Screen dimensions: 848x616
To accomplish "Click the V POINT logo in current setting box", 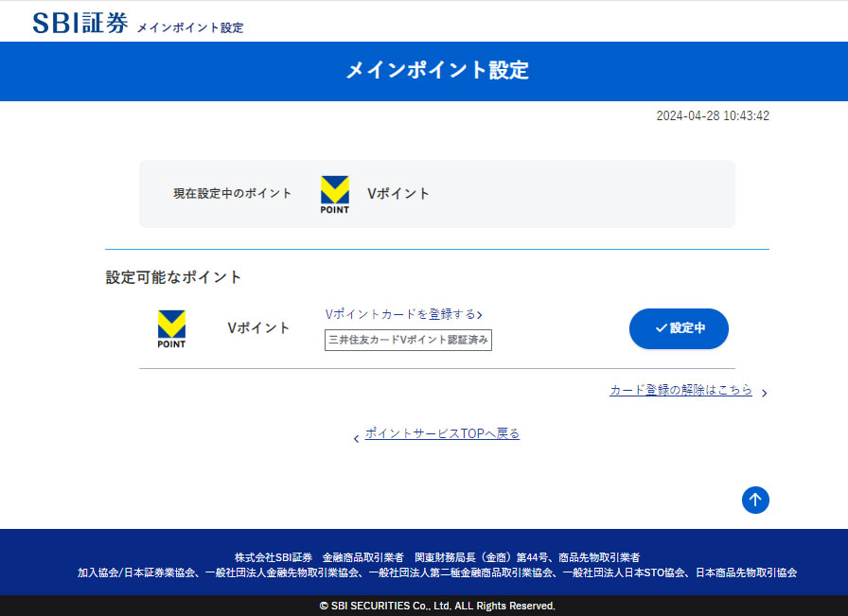I will point(334,194).
